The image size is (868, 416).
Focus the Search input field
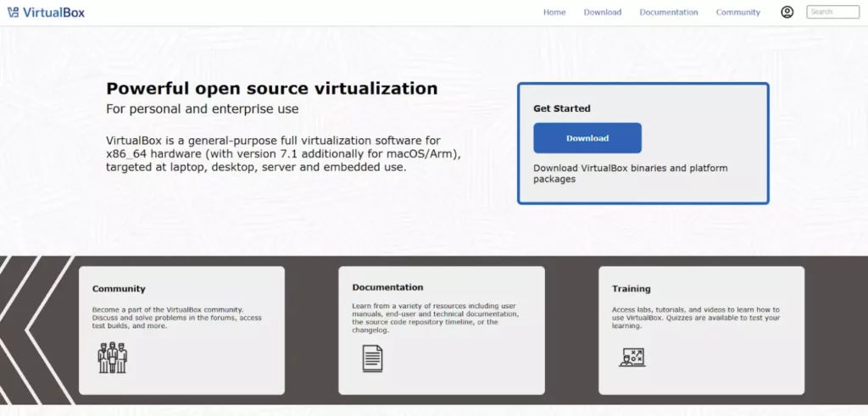[832, 12]
